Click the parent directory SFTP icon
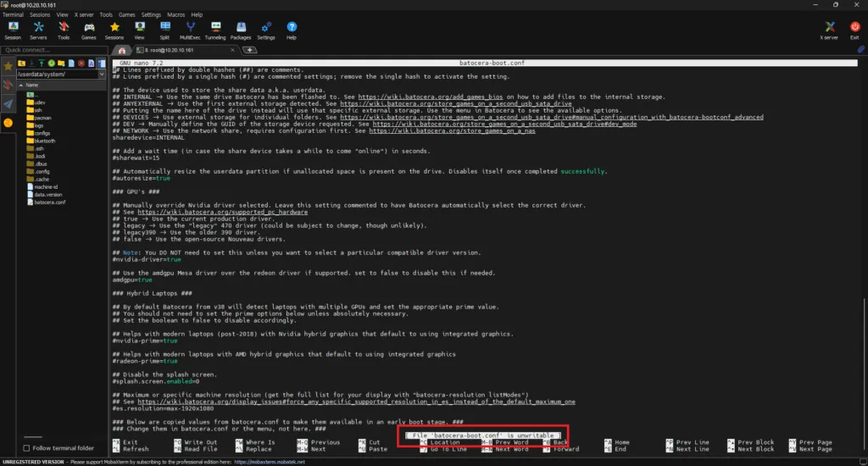 click(x=21, y=63)
